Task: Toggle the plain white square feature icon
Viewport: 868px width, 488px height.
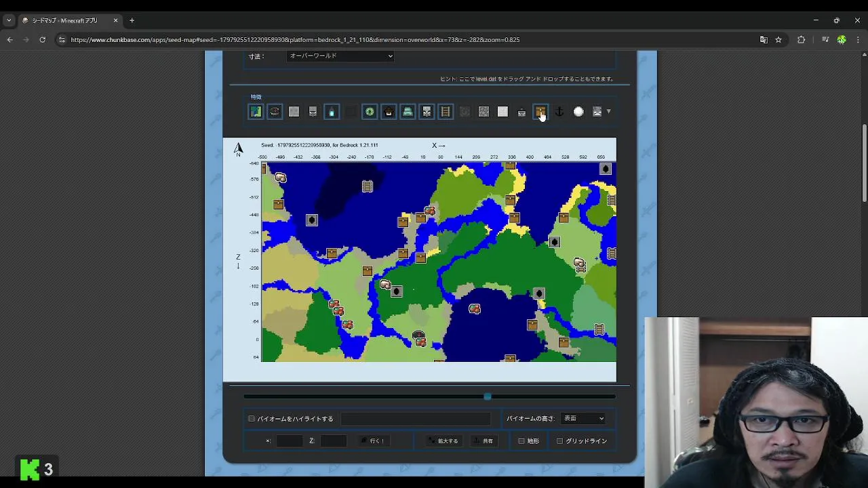Action: click(502, 112)
